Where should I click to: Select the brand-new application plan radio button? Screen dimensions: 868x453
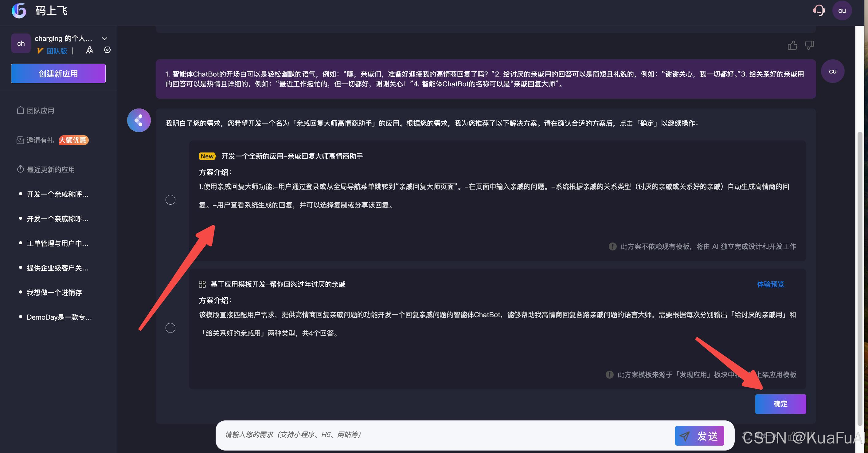click(170, 200)
